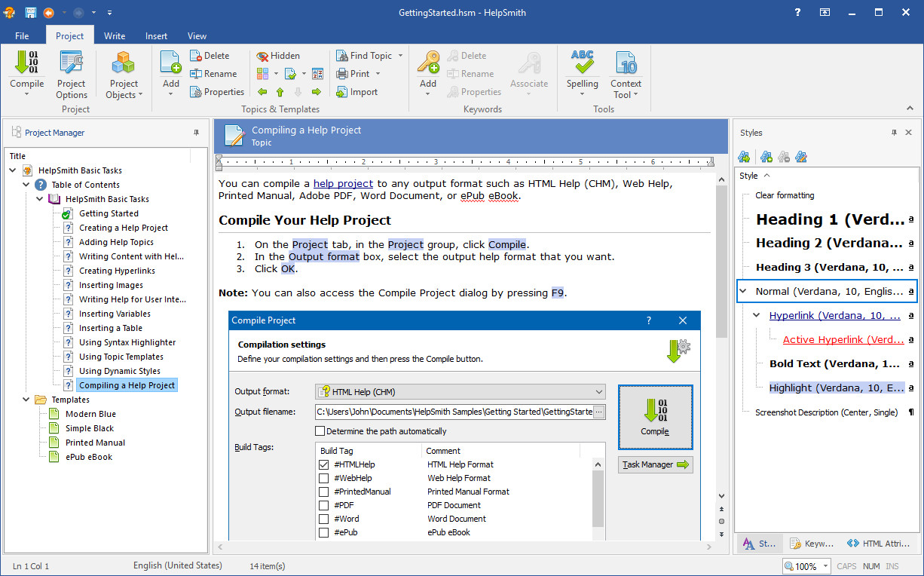
Task: Check the #ePub build tag
Action: (x=323, y=532)
